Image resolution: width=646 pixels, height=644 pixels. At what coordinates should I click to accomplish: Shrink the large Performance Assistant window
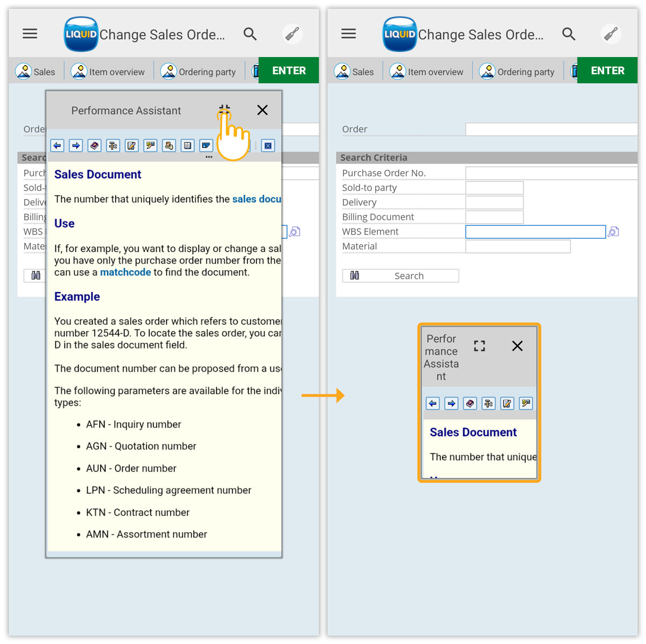[224, 110]
